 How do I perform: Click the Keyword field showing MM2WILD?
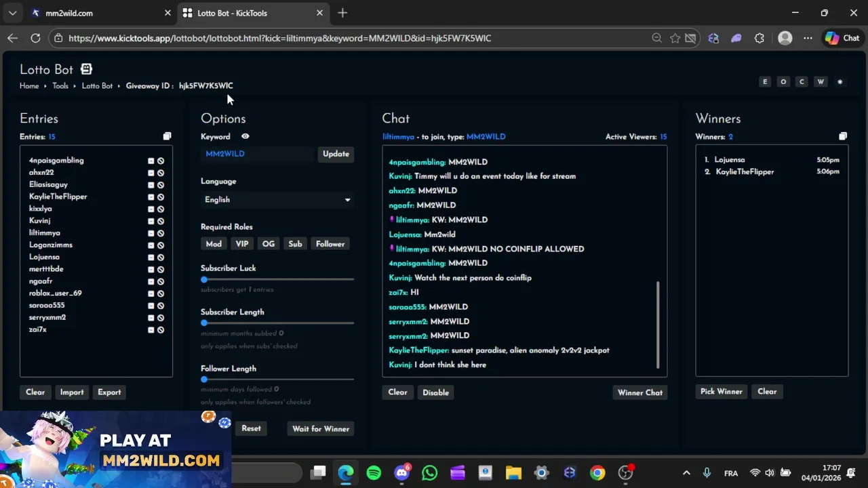pyautogui.click(x=258, y=154)
